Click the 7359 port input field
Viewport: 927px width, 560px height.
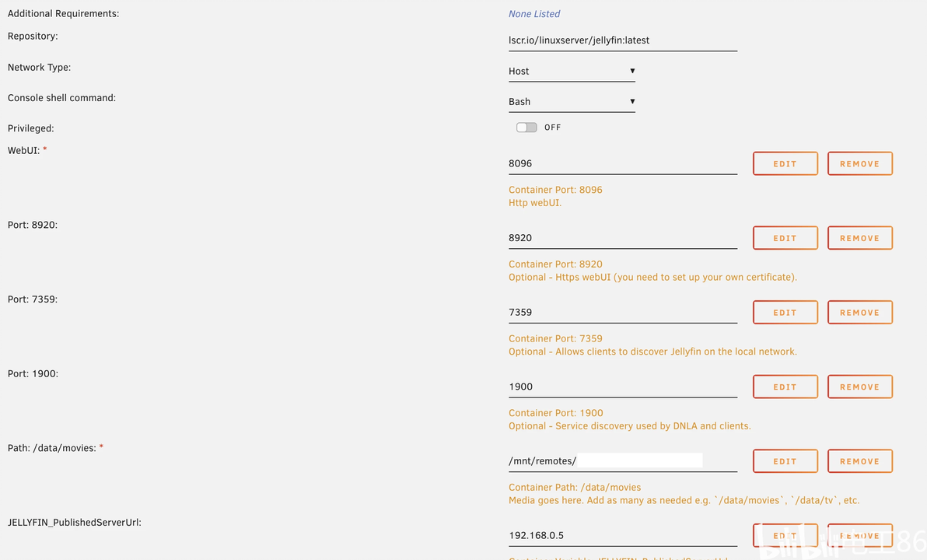[x=622, y=313]
